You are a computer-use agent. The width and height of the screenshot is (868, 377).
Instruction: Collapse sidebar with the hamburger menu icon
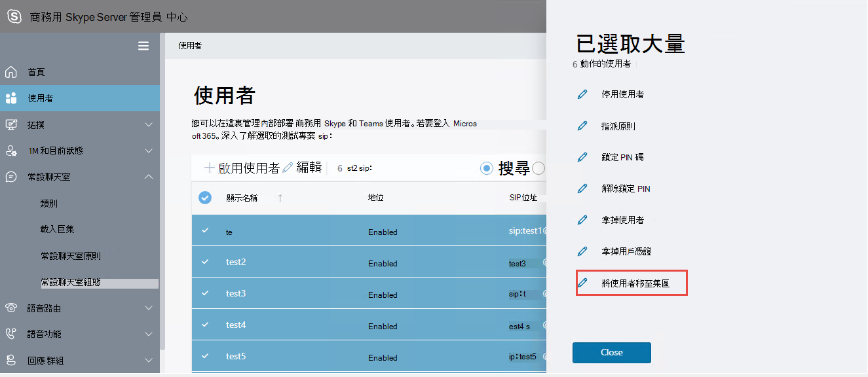pyautogui.click(x=143, y=46)
